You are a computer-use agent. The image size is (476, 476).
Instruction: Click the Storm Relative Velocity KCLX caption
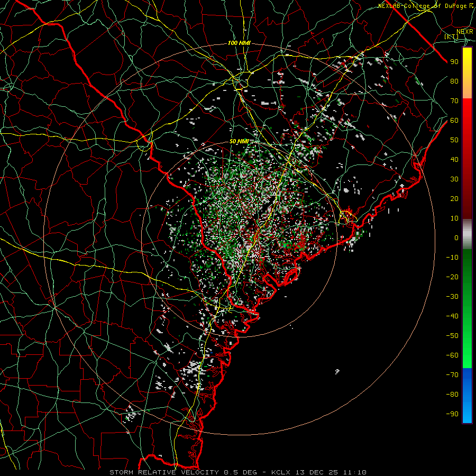(238, 472)
